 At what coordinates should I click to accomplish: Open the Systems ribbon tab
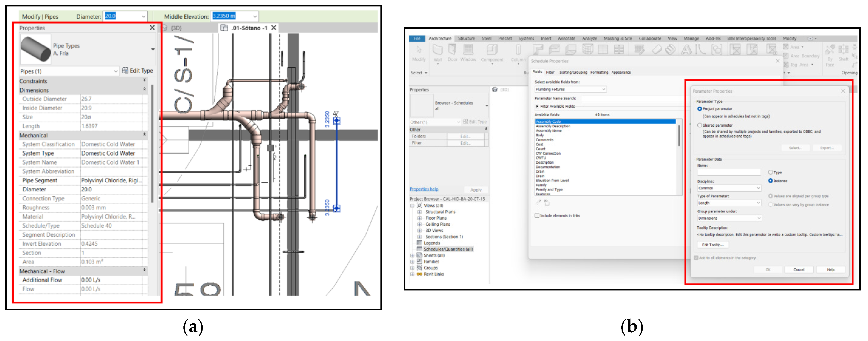click(526, 39)
